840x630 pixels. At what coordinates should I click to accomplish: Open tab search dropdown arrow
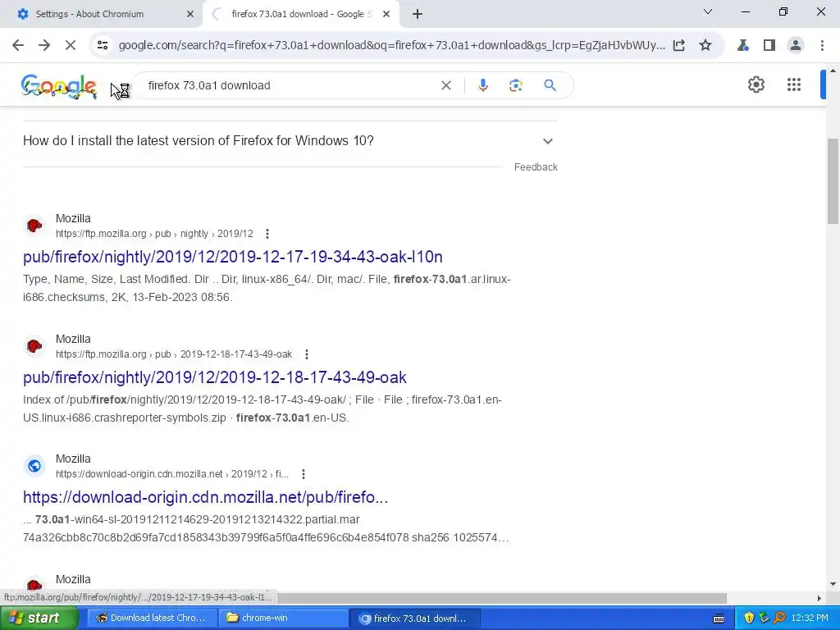708,11
